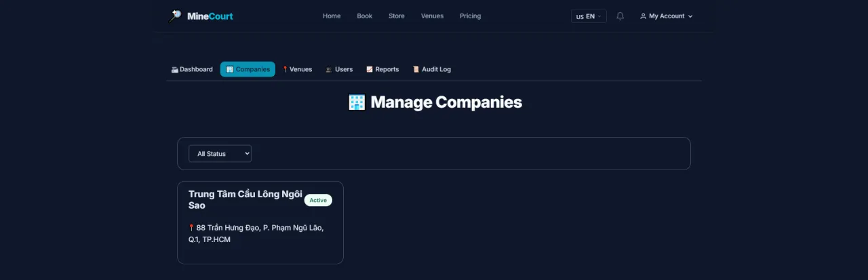The width and height of the screenshot is (868, 280).
Task: Click the pin icon in Venues tab
Action: [x=285, y=69]
